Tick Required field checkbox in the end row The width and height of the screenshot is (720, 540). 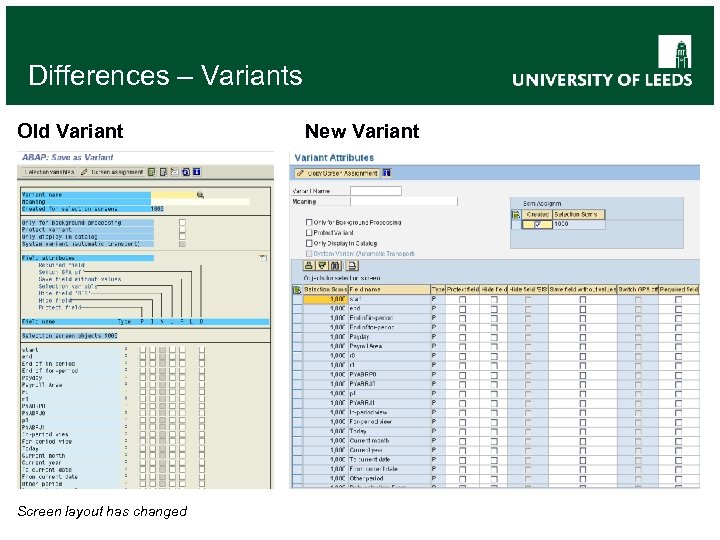[678, 309]
